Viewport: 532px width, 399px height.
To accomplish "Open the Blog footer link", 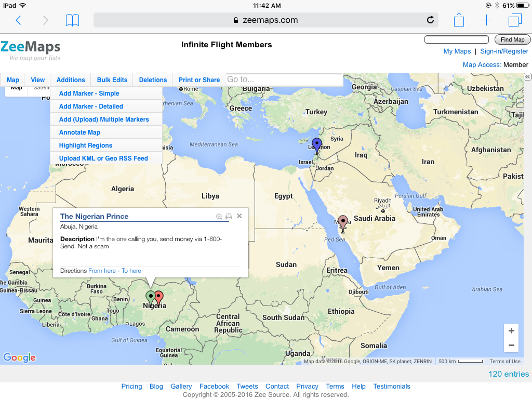I will pos(156,386).
